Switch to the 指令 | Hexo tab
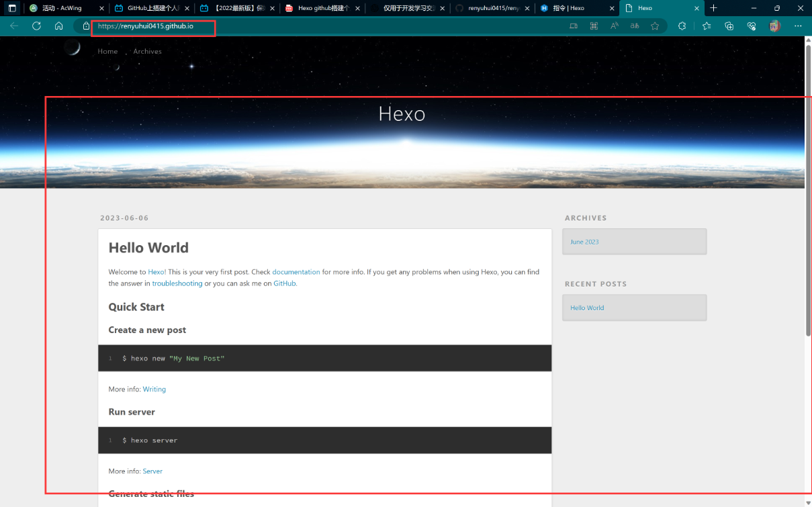This screenshot has height=507, width=812. tap(578, 8)
